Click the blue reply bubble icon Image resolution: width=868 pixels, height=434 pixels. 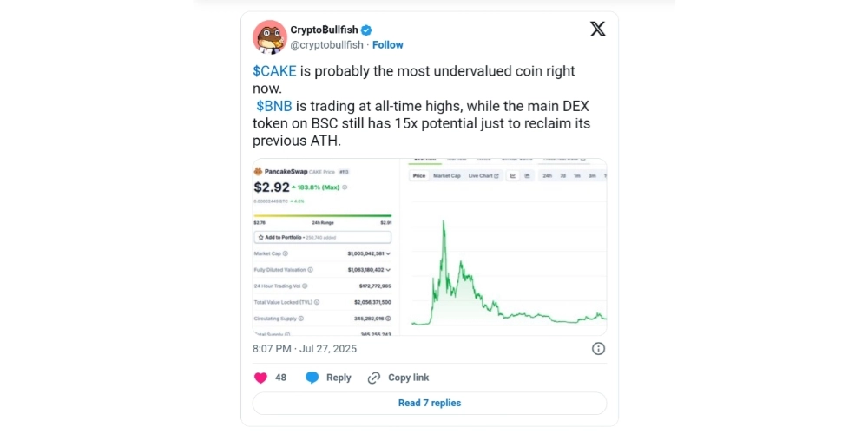(x=312, y=378)
